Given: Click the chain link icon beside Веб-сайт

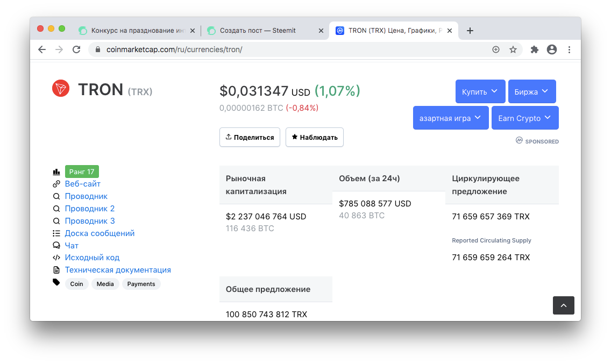Looking at the screenshot, I should pyautogui.click(x=56, y=184).
